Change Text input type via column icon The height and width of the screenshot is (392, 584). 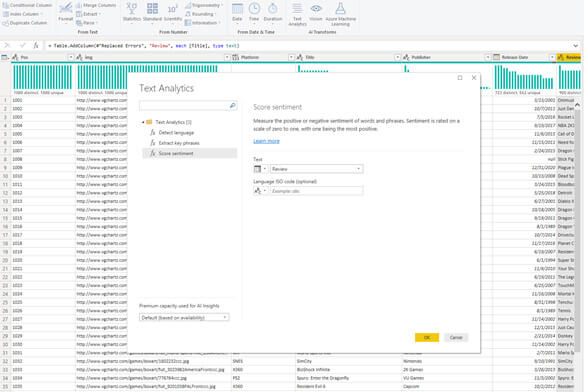tap(260, 169)
